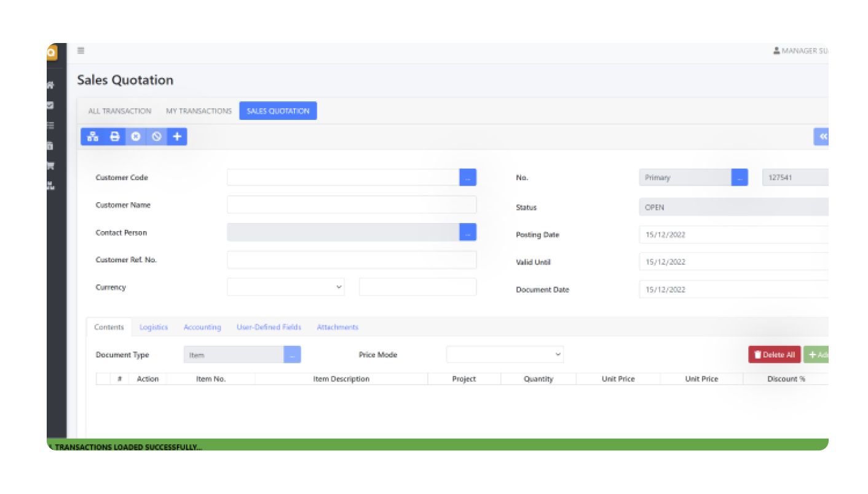Viewport: 868px width, 494px height.
Task: Click the Customer Name input field
Action: (x=351, y=205)
